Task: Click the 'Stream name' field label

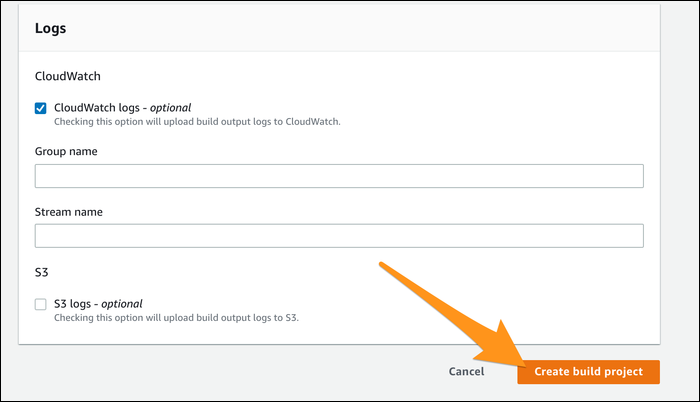Action: pos(69,212)
